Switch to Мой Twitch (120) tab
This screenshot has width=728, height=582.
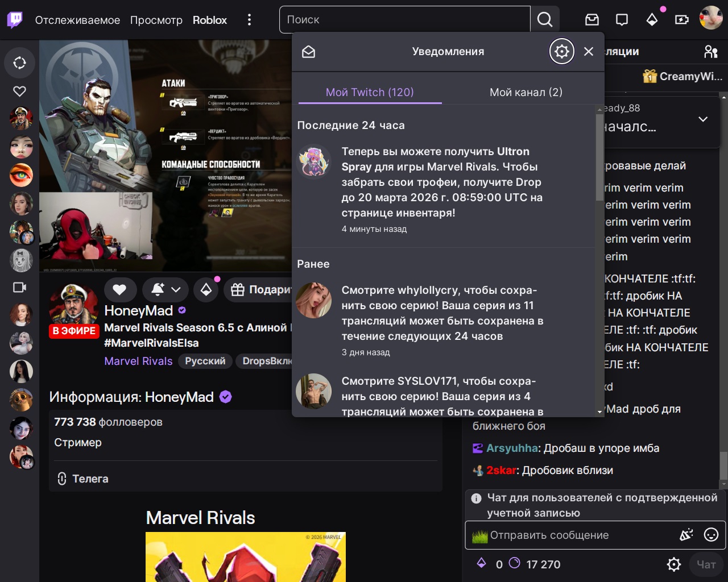pos(370,93)
